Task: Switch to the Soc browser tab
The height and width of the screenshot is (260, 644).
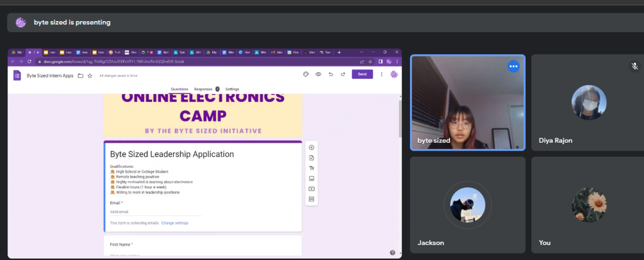Action: 326,52
